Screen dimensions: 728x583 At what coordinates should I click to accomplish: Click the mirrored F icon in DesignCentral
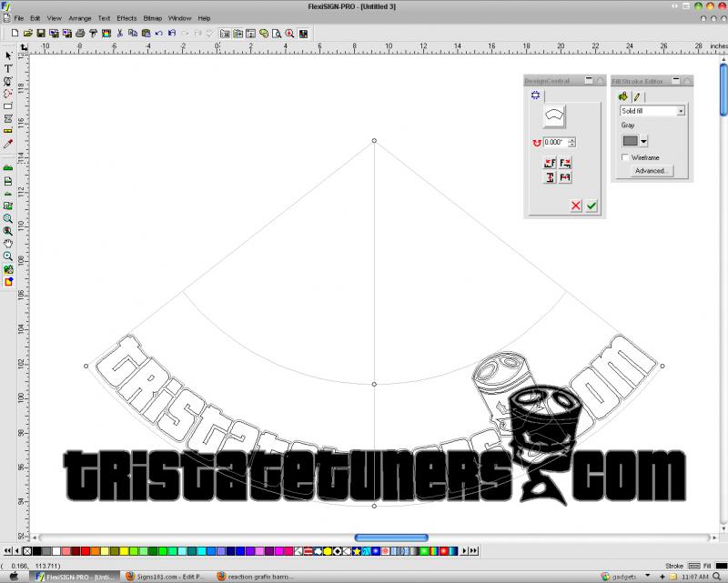pyautogui.click(x=565, y=177)
